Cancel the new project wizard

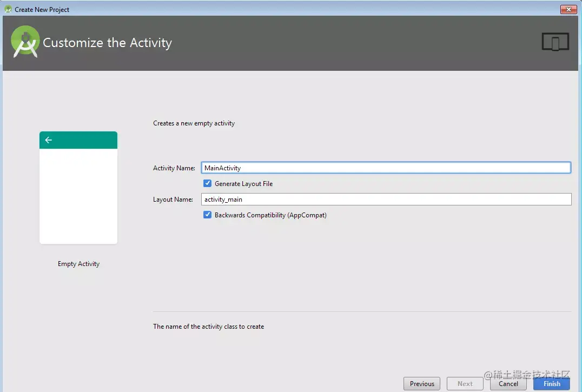508,383
